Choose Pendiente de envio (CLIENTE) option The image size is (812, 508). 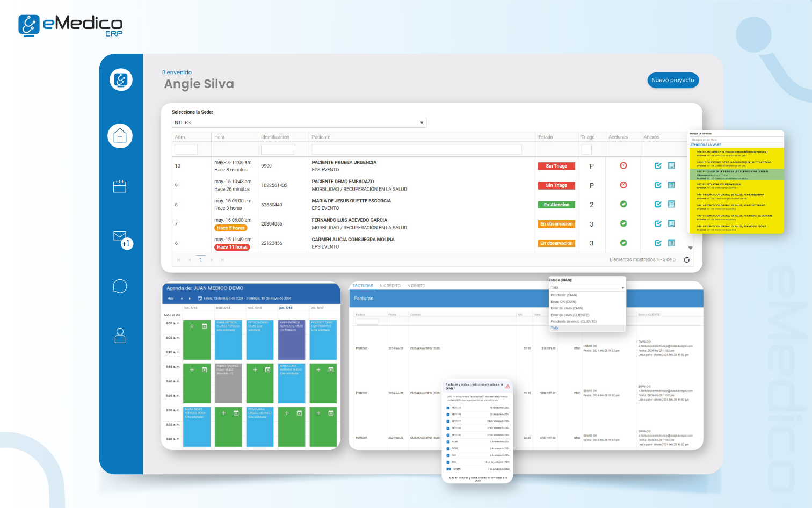click(587, 321)
